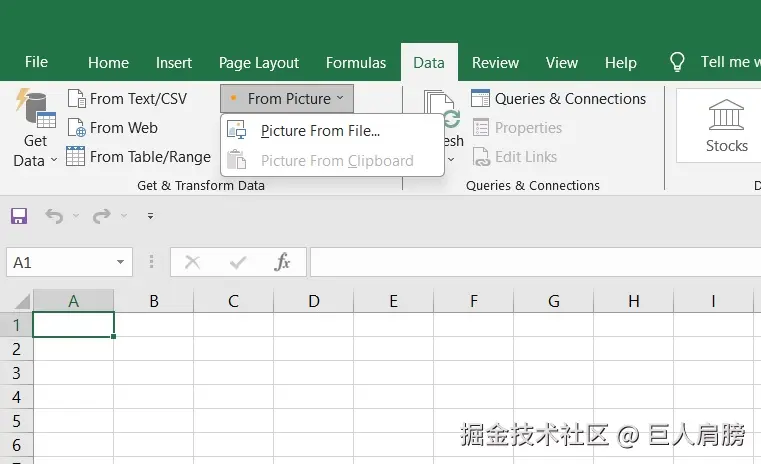Viewport: 761px width, 464px height.
Task: Click the Redo arrow button
Action: 100,216
